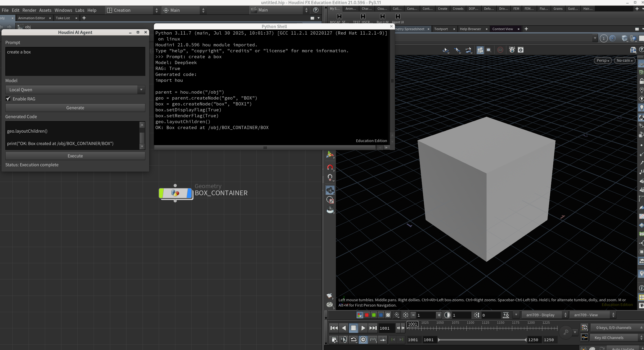Click the handle transform tool in viewport sidebar
This screenshot has width=644, height=350.
[330, 155]
